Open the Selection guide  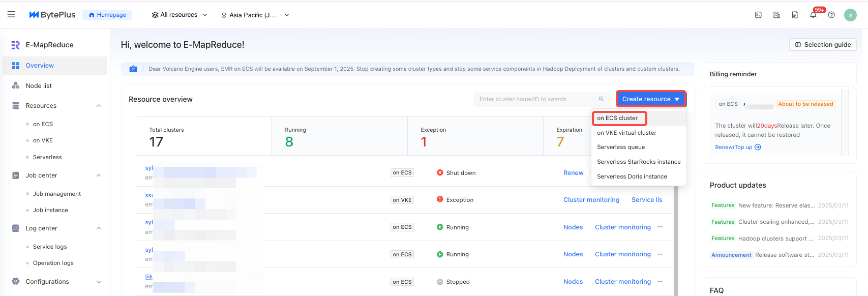click(x=823, y=45)
